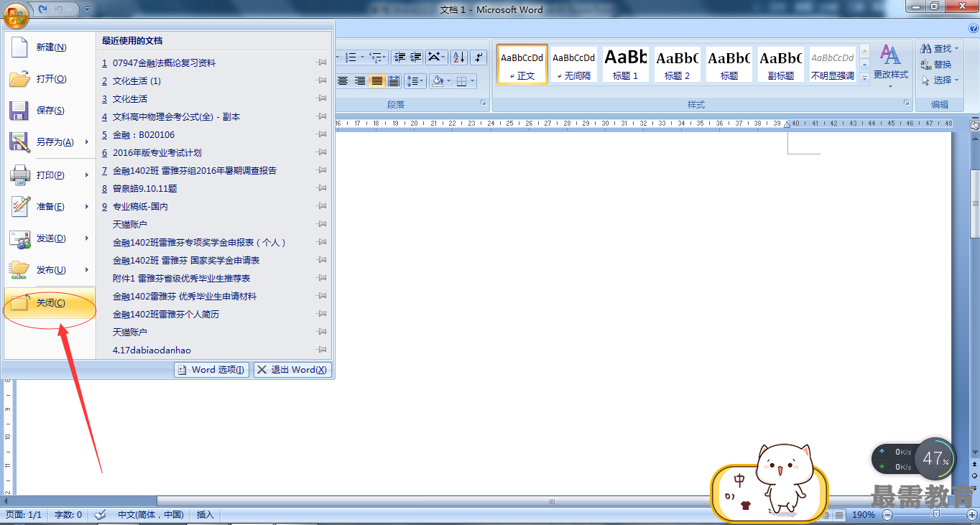Pin 金融1402班雷雅芬个人简历
980x525 pixels.
tap(321, 314)
